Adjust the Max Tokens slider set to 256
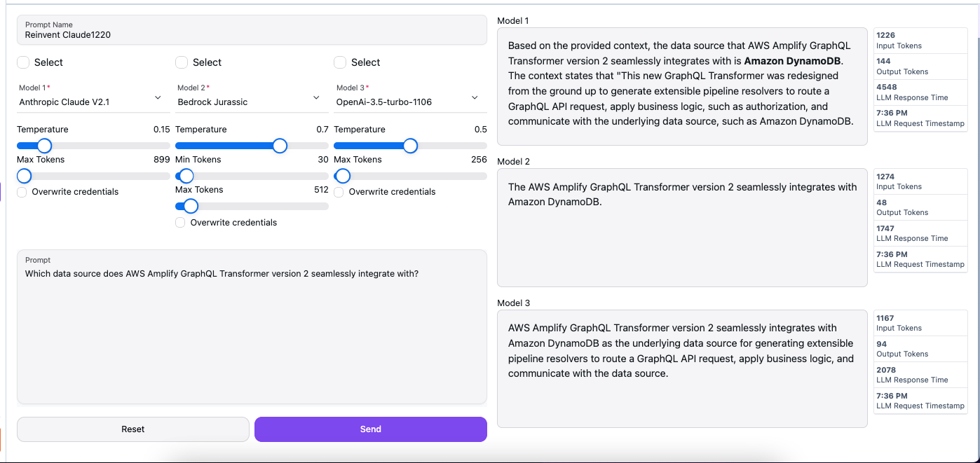 coord(342,176)
